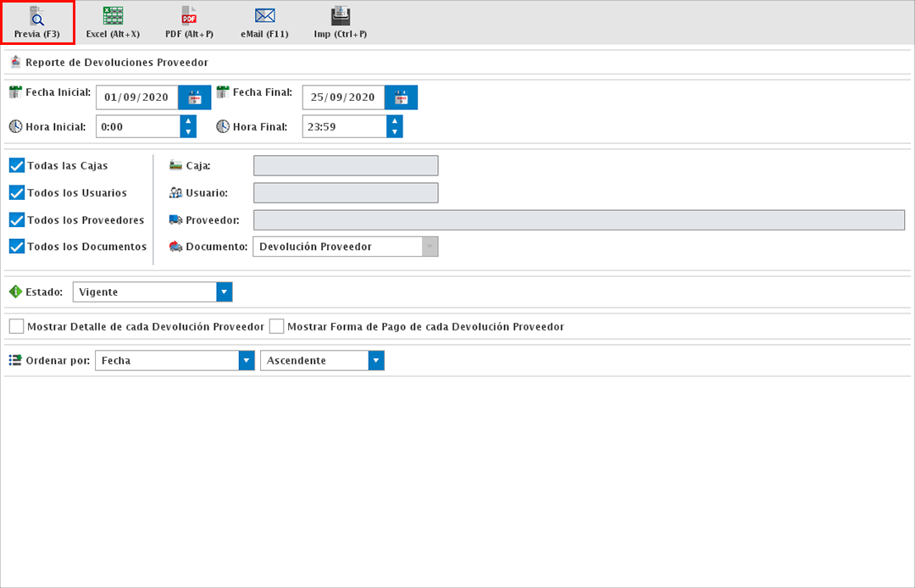Export report using PDF (Alt+P) icon

pyautogui.click(x=189, y=17)
